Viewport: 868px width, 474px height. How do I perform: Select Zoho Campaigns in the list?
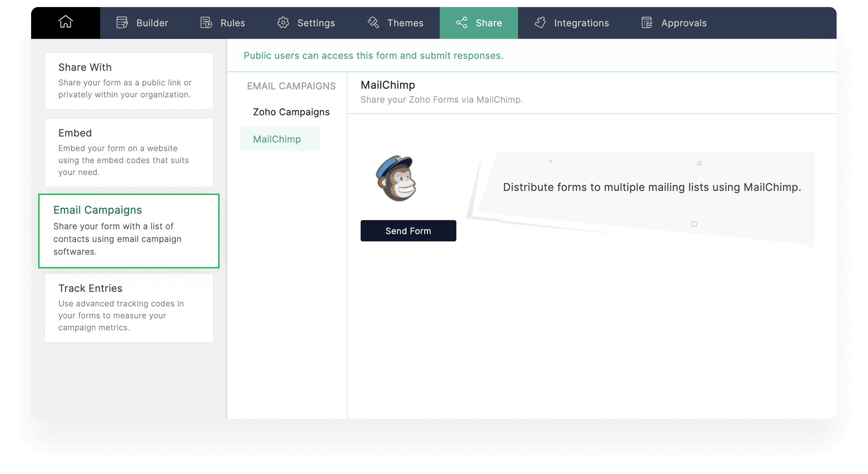pos(291,112)
